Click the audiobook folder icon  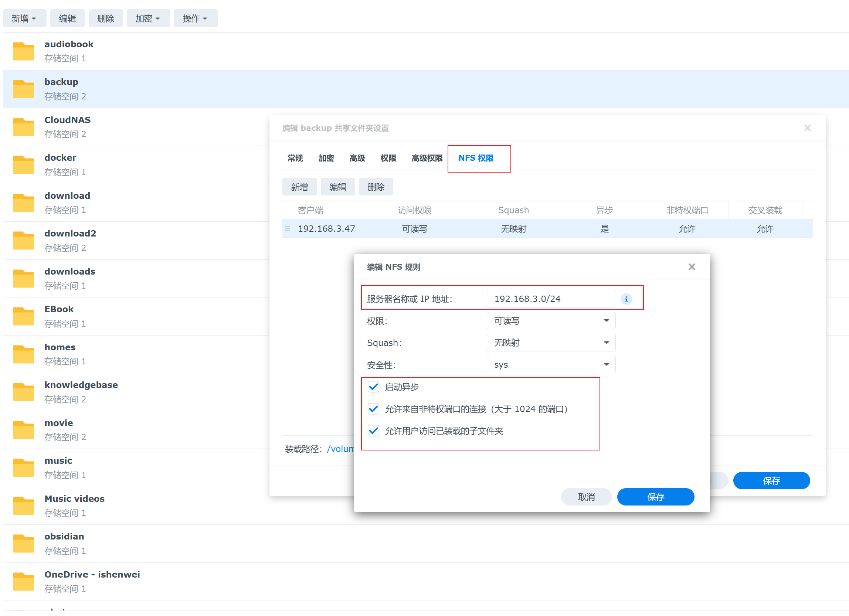tap(23, 51)
